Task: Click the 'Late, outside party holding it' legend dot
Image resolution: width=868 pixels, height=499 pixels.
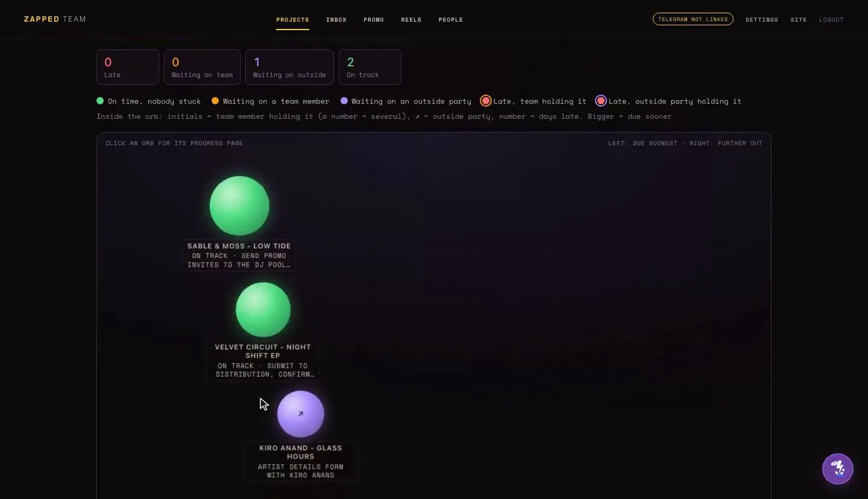Action: (601, 101)
